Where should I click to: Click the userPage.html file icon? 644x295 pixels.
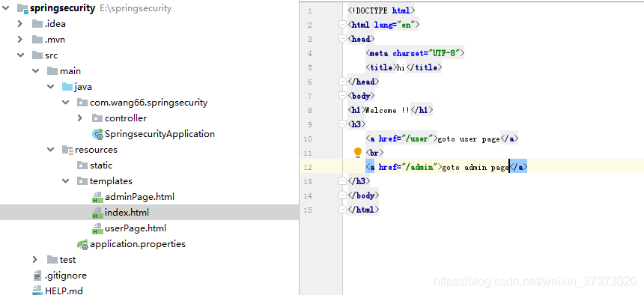point(97,228)
